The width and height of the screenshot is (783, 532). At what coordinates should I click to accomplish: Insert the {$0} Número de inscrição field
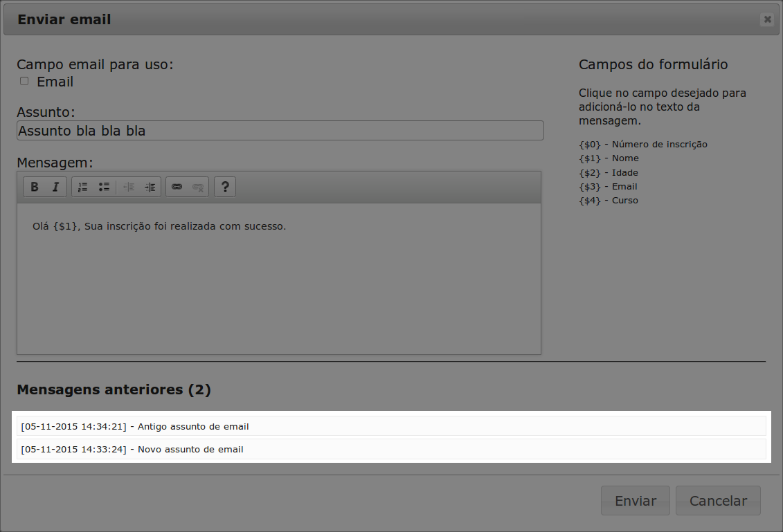point(642,145)
